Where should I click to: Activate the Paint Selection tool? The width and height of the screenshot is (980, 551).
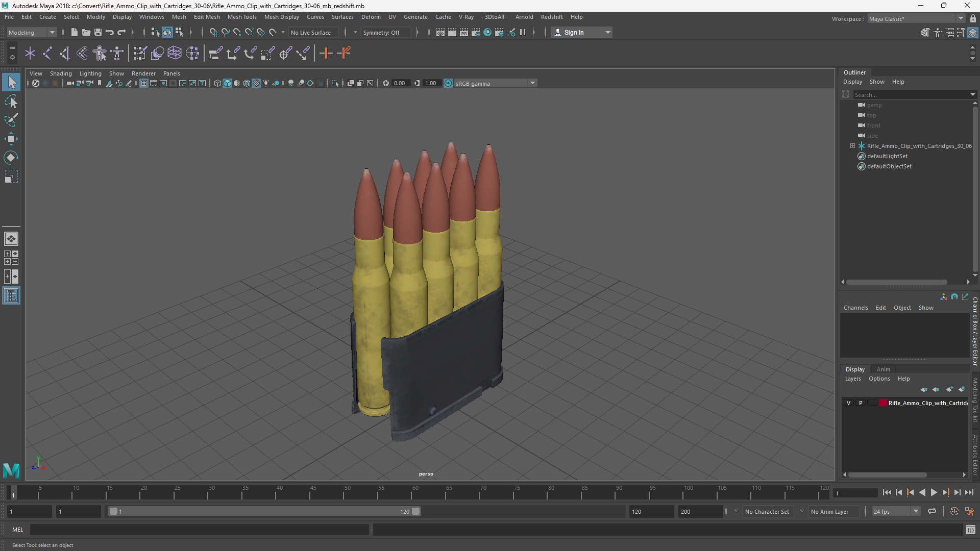(11, 120)
